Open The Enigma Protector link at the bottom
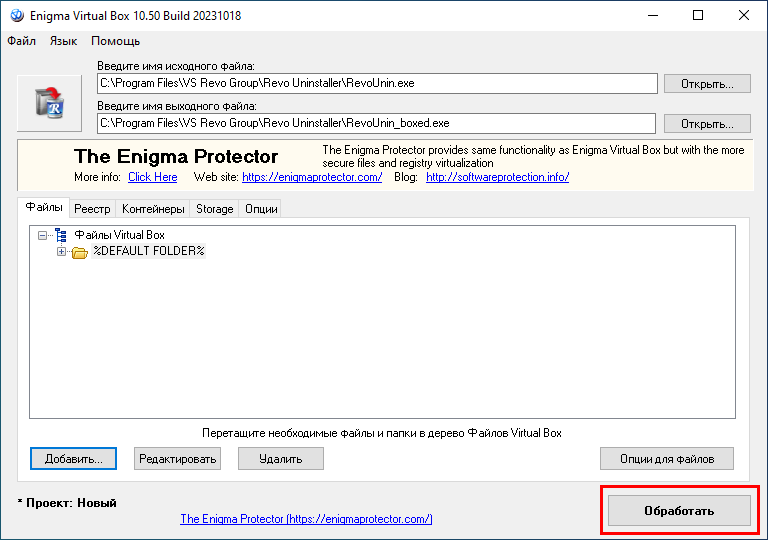 [x=306, y=519]
